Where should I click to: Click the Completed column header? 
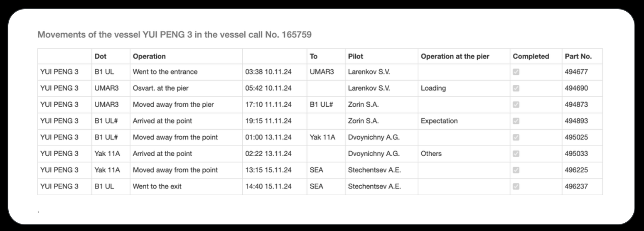click(x=531, y=57)
